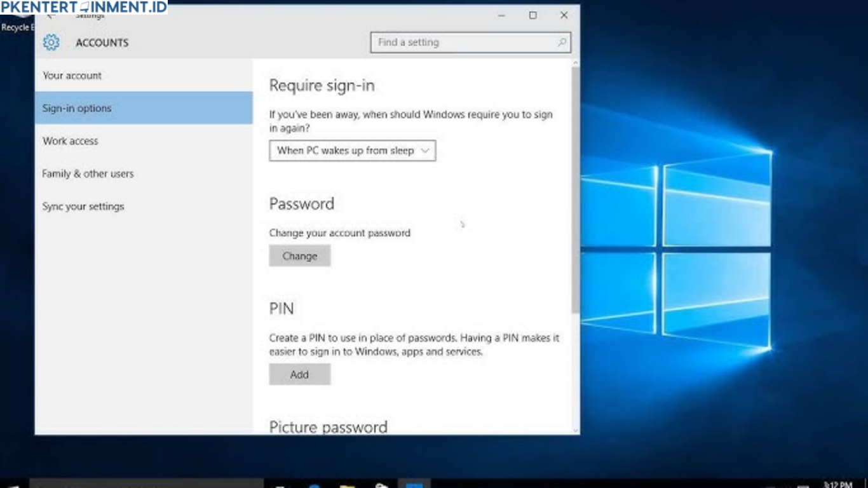This screenshot has width=868, height=488.
Task: Click the Accounts gear icon
Action: point(51,43)
